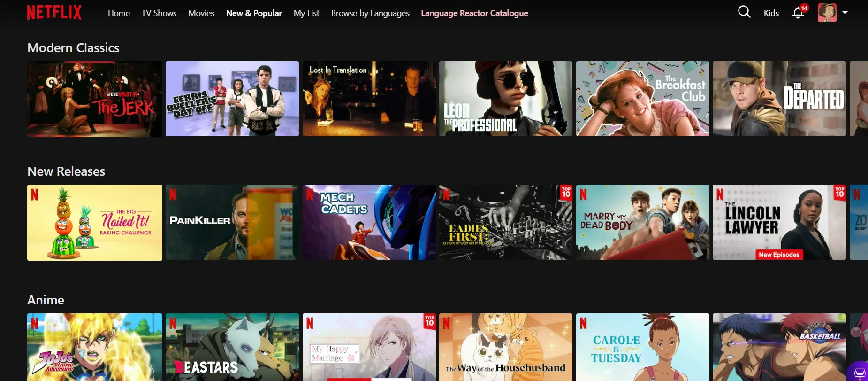Open Browse by Languages
This screenshot has height=381, width=868.
tap(370, 13)
